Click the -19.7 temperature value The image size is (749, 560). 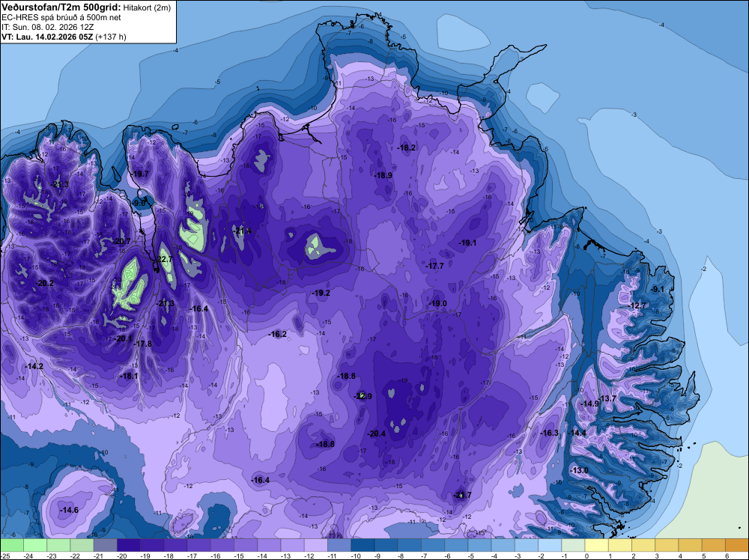[x=139, y=174]
